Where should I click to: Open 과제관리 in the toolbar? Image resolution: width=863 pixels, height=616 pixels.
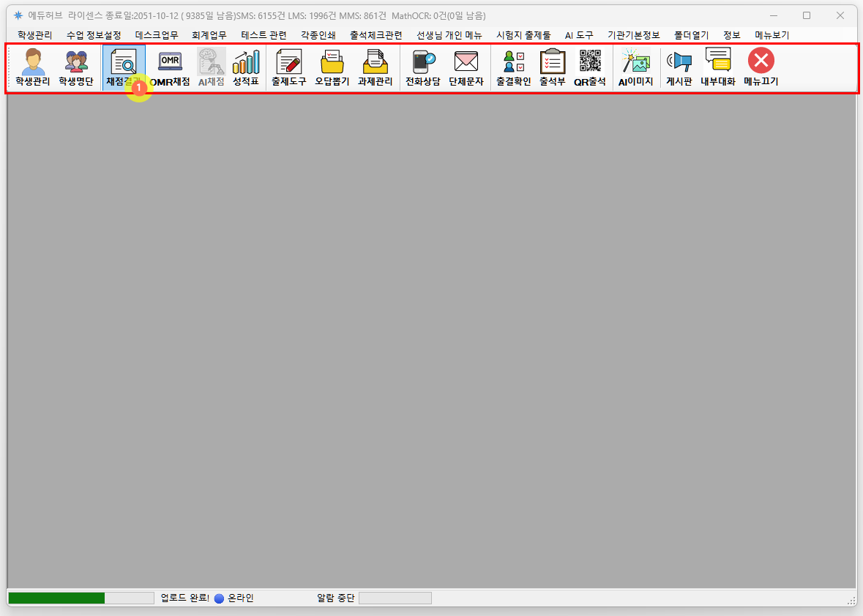376,67
